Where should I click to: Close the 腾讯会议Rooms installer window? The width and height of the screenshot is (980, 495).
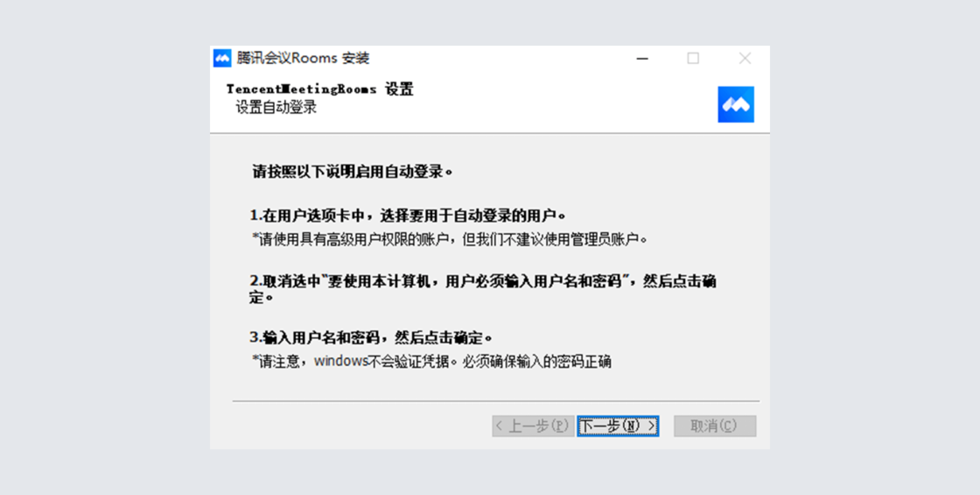(x=745, y=58)
